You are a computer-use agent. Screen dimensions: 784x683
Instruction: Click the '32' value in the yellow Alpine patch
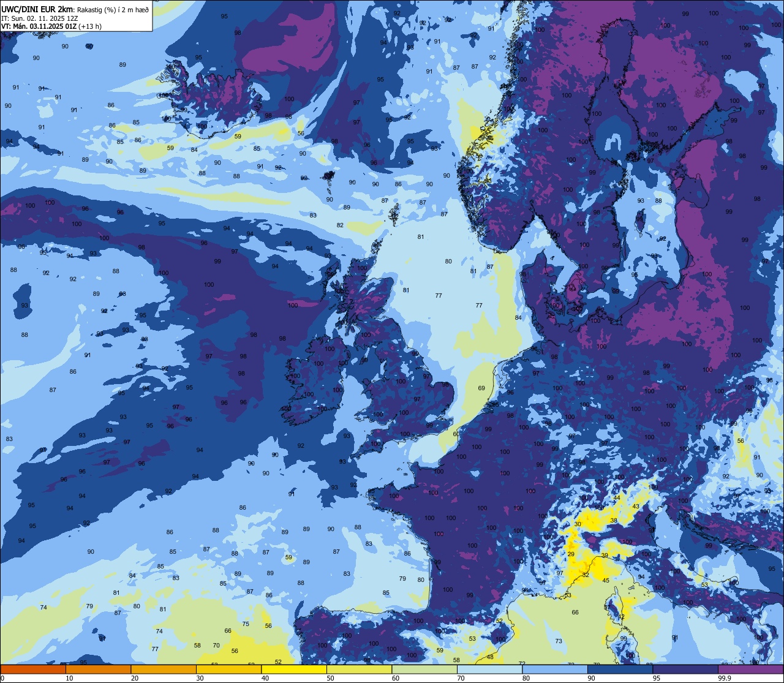click(x=586, y=575)
